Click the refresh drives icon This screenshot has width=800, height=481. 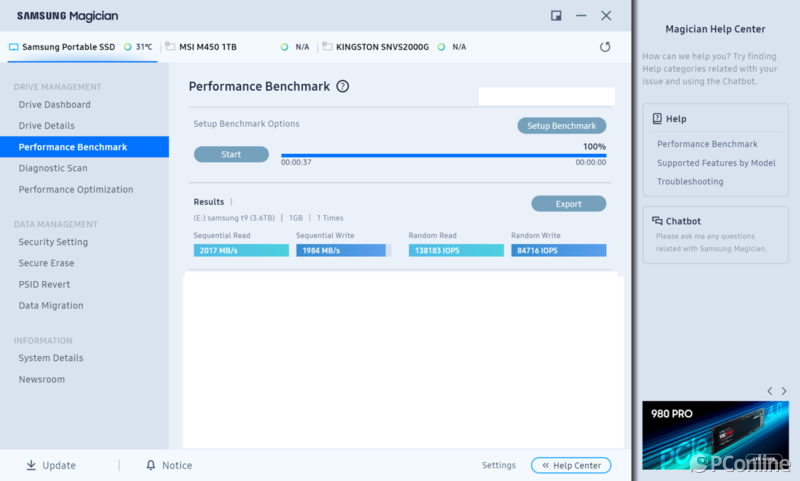605,47
